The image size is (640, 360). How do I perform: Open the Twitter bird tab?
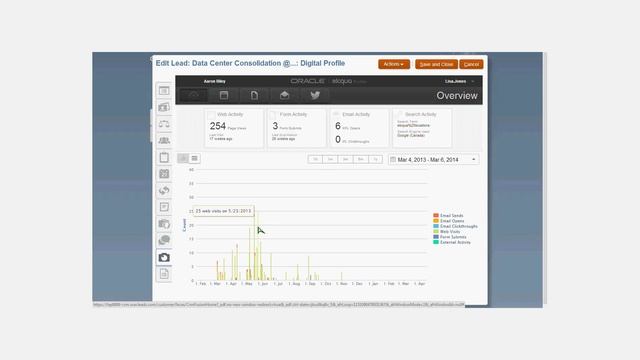pos(315,96)
